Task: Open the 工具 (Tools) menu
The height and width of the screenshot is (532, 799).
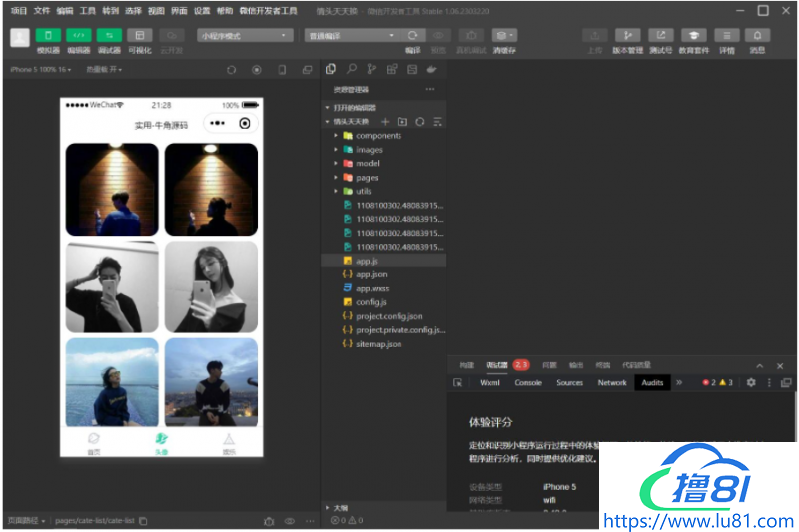Action: pos(88,10)
